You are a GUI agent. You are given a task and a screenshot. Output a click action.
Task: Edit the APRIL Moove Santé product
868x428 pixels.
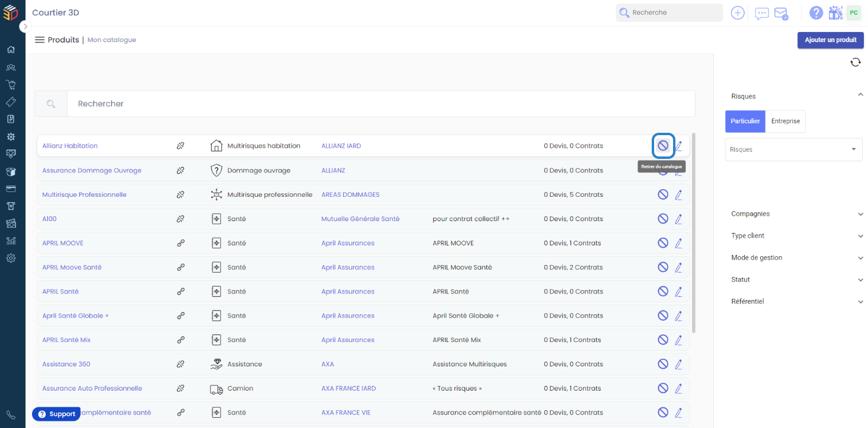679,267
